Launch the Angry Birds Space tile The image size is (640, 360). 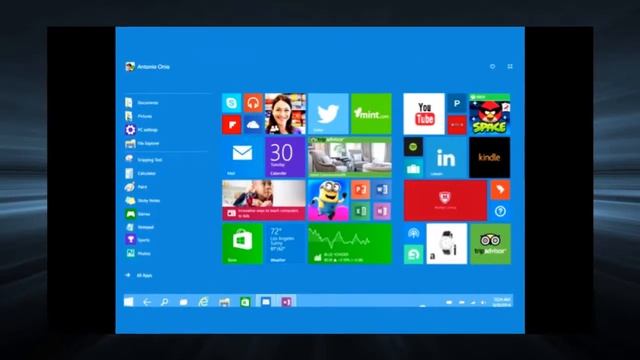(x=489, y=114)
